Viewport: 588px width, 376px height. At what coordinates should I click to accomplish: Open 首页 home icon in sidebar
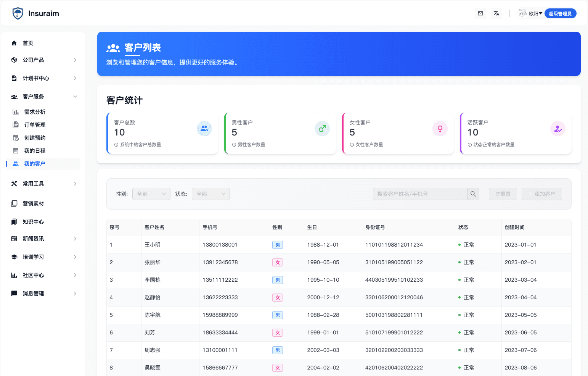14,43
